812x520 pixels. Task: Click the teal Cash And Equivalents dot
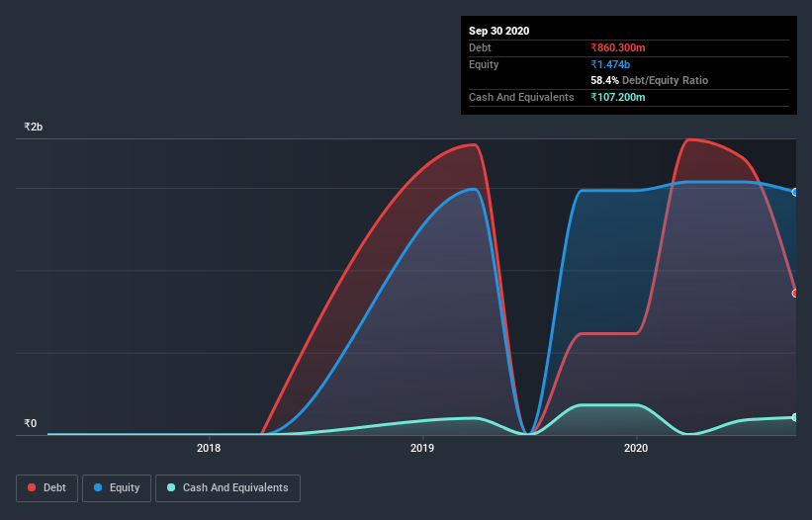171,487
